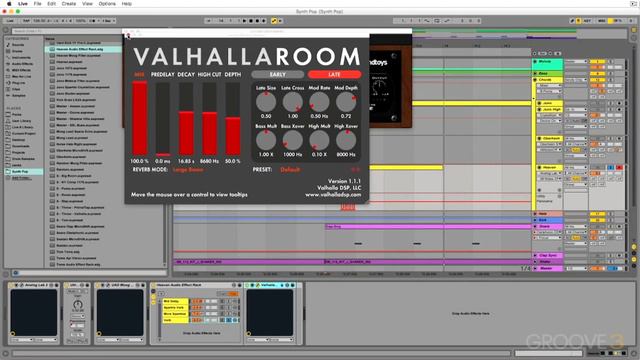Screen dimensions: 640x360
Task: Click the transport Stop button
Action: 251,20
